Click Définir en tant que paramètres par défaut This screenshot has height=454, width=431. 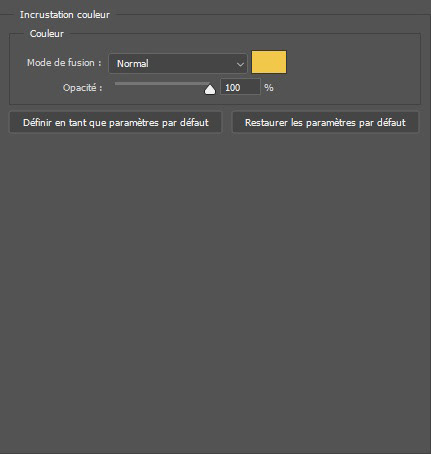(116, 122)
